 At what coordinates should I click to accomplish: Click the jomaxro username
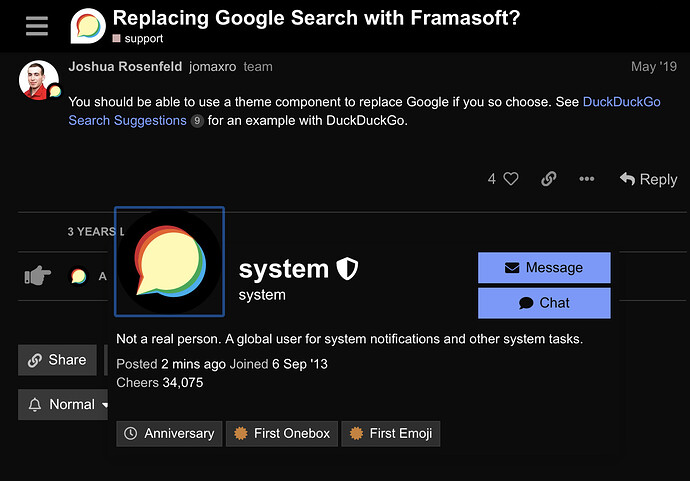[213, 67]
